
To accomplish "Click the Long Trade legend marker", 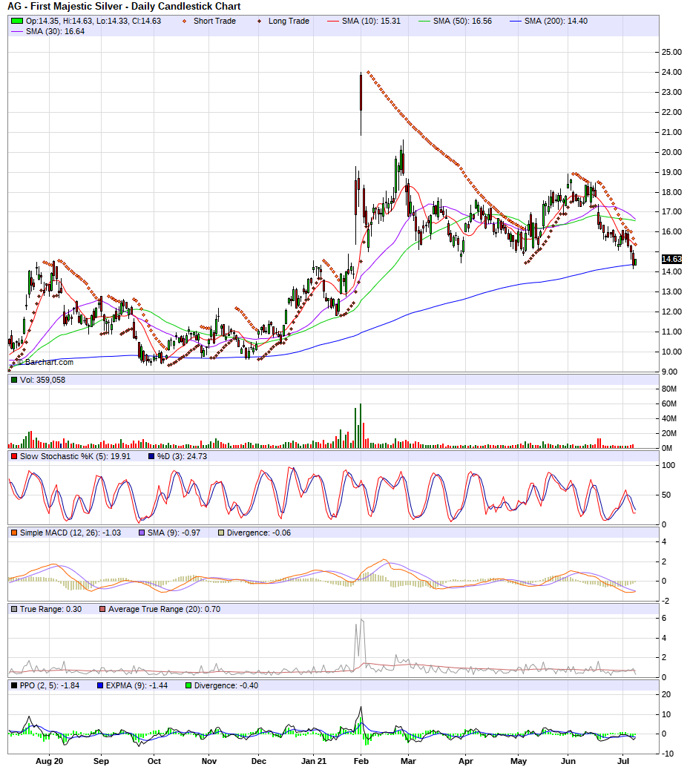I will [x=259, y=21].
